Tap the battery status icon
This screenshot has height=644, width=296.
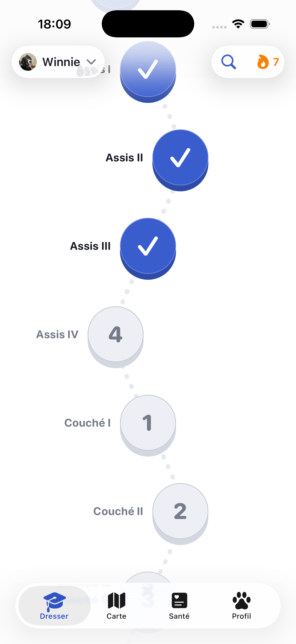pyautogui.click(x=260, y=24)
